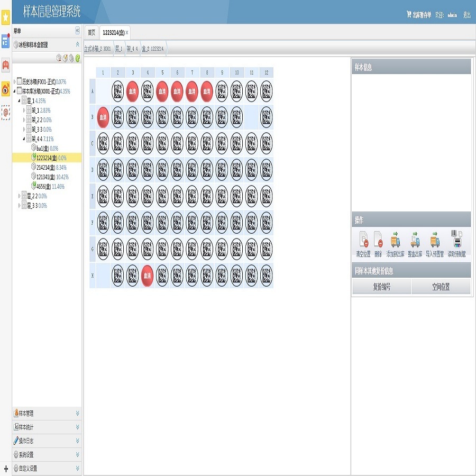The image size is (476, 476).
Task: Click the 退出 logout link
Action: pyautogui.click(x=466, y=15)
